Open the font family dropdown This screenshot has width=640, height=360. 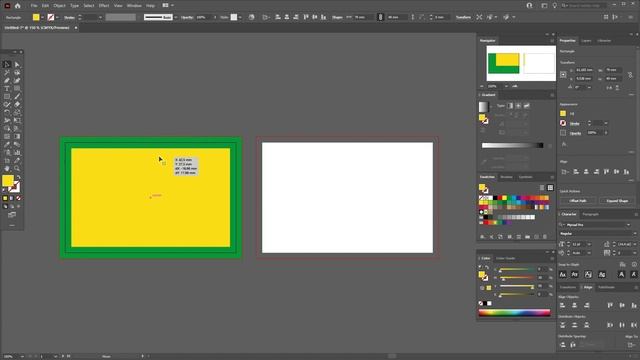pyautogui.click(x=628, y=225)
